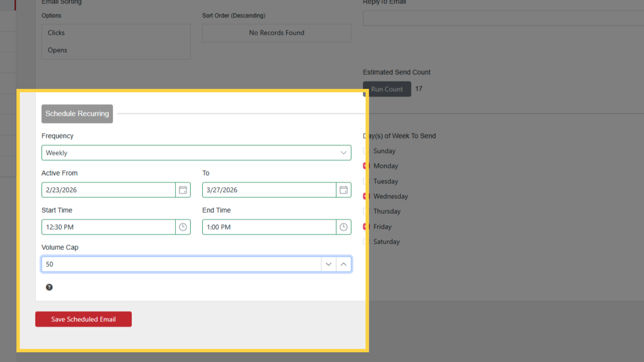644x362 pixels.
Task: Click Save Scheduled Email button
Action: 84,319
